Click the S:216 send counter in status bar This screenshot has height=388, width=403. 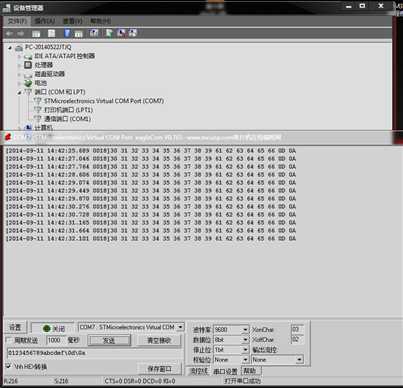click(x=61, y=381)
